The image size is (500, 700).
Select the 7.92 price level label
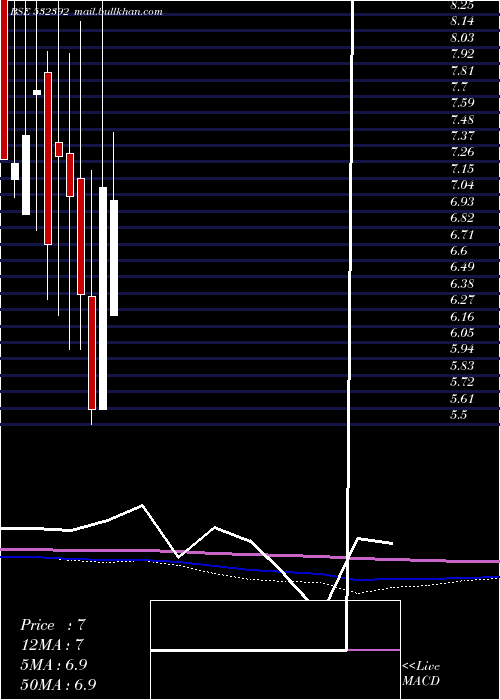462,54
